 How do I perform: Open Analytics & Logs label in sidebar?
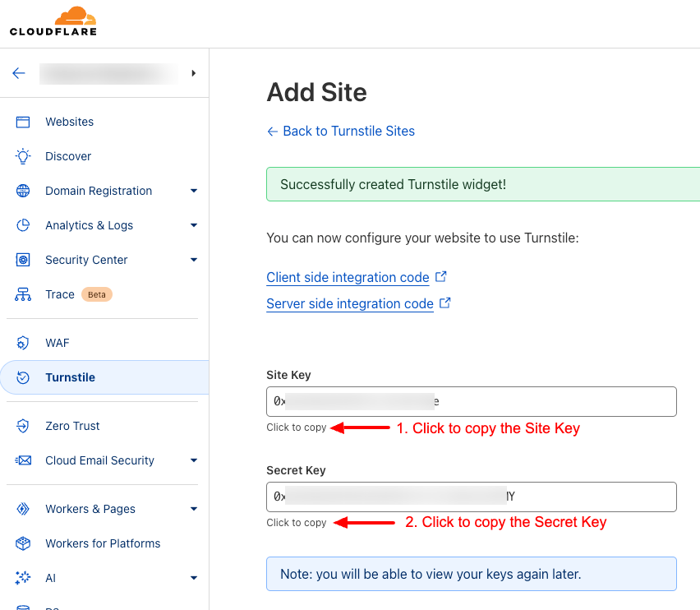point(90,225)
